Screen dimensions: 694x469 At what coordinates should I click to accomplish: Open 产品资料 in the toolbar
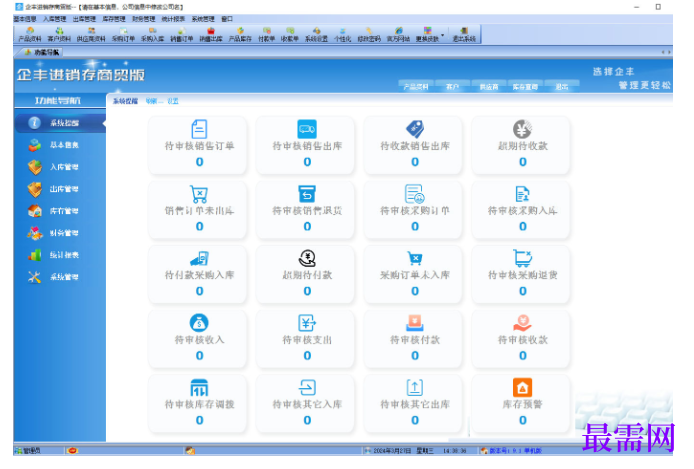tap(30, 35)
